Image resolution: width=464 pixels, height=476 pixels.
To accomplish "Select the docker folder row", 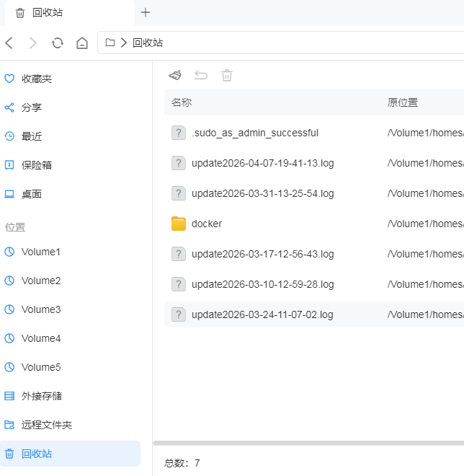I will point(314,224).
